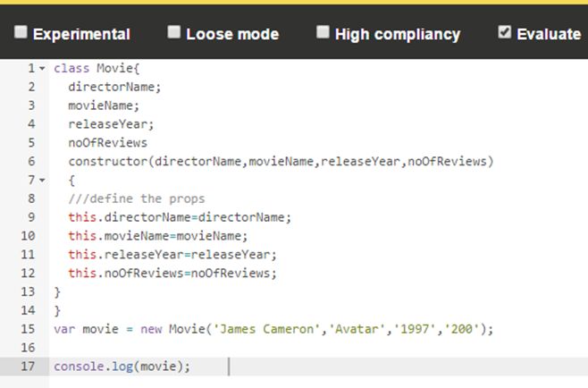This screenshot has height=388, width=588.
Task: Click the '///define the props' comment
Action: pyautogui.click(x=136, y=198)
